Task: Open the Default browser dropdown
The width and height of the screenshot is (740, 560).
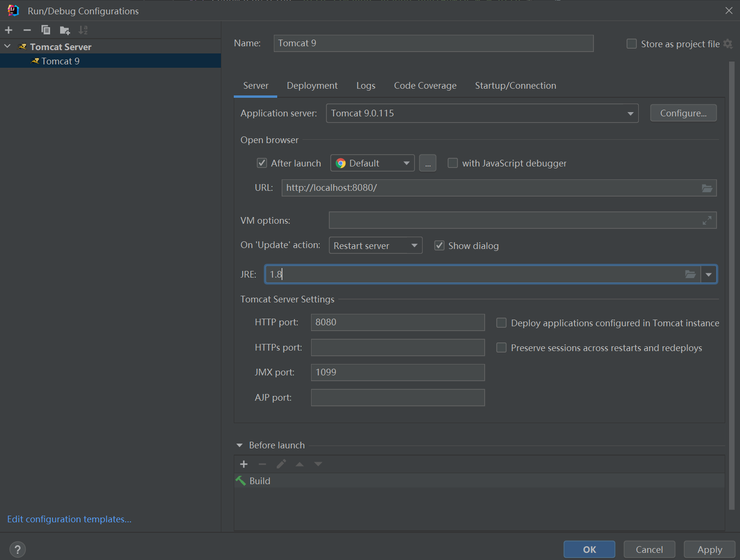Action: [373, 163]
